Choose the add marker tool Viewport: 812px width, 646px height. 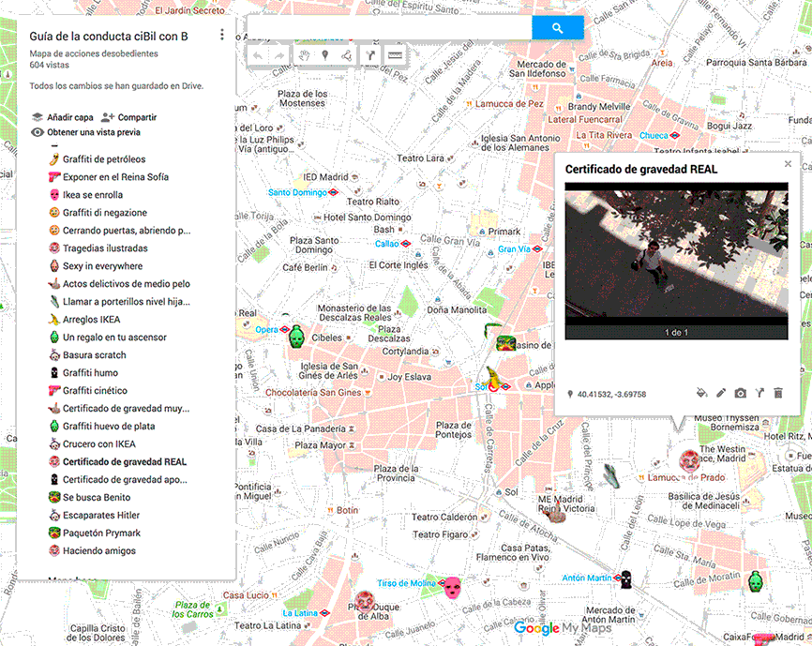tap(325, 56)
